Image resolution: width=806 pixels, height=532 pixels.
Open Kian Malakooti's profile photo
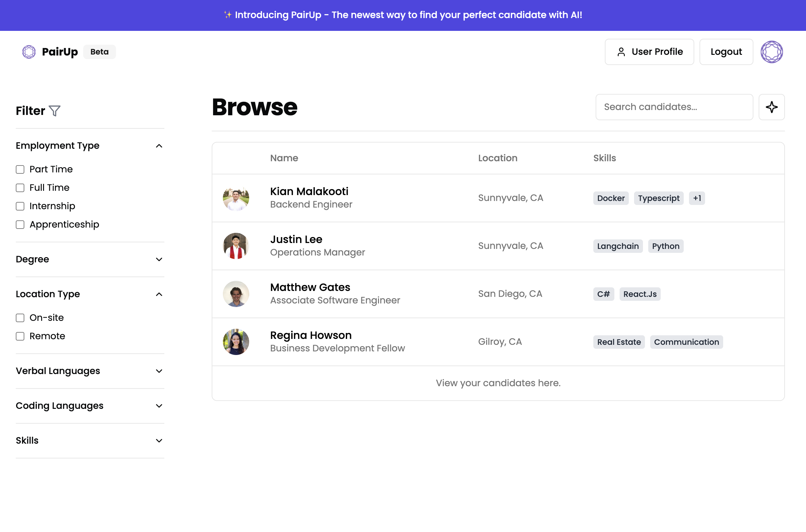(236, 198)
